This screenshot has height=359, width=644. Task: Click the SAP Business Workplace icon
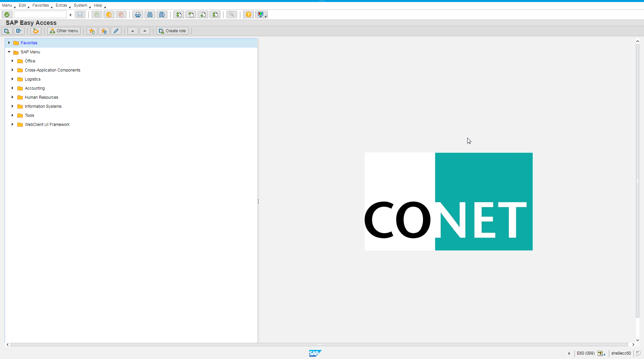[36, 31]
